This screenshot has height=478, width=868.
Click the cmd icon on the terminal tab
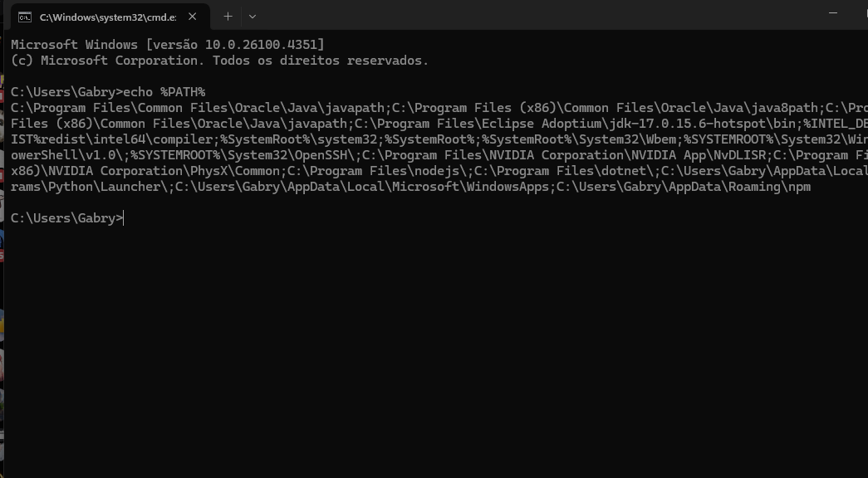[x=24, y=17]
